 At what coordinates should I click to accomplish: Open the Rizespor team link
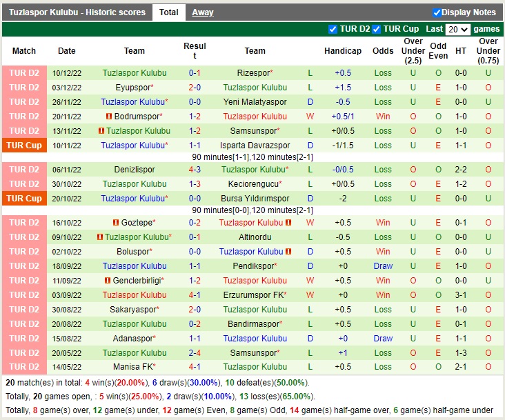pos(253,73)
